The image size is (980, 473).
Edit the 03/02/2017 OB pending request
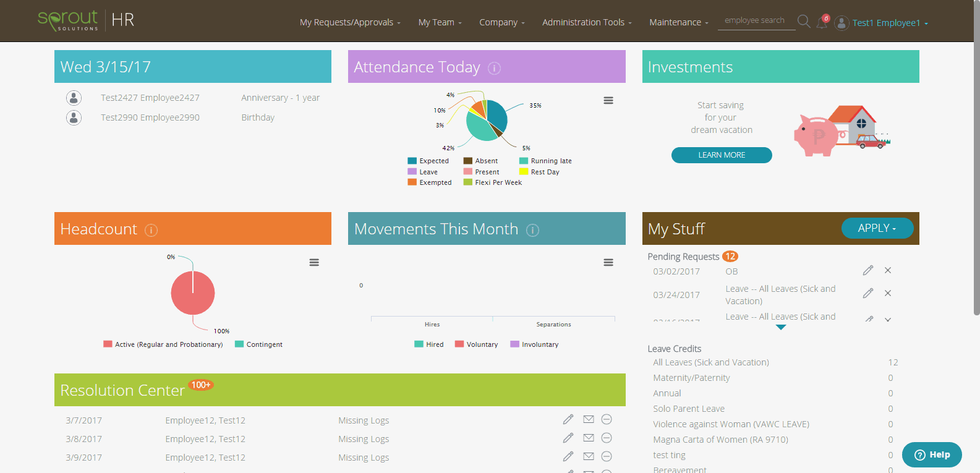pyautogui.click(x=868, y=270)
